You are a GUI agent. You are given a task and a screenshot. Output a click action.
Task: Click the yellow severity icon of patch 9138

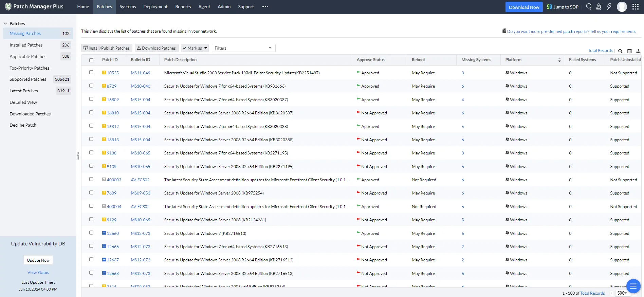tap(104, 153)
